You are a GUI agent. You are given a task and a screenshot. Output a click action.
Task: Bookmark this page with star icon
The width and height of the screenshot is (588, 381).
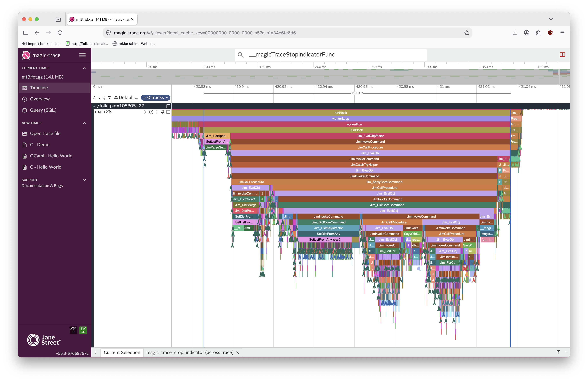[467, 33]
